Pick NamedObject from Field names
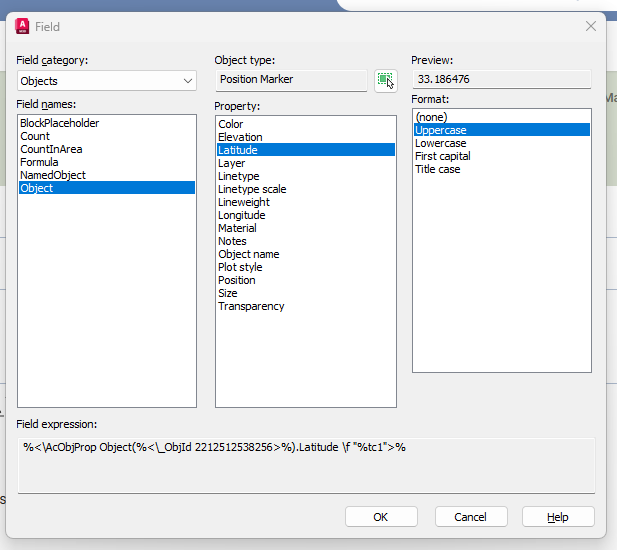 pos(53,175)
